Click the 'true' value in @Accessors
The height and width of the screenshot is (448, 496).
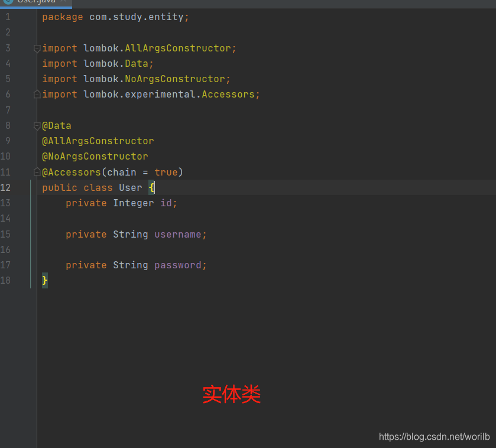[x=166, y=173]
